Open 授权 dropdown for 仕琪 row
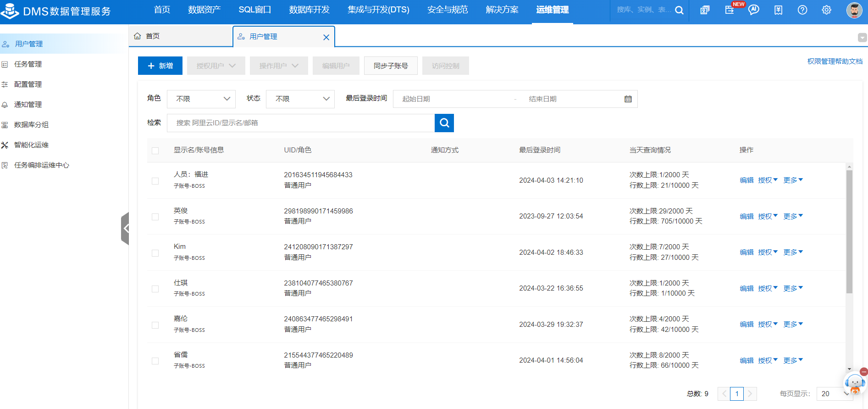 [768, 288]
